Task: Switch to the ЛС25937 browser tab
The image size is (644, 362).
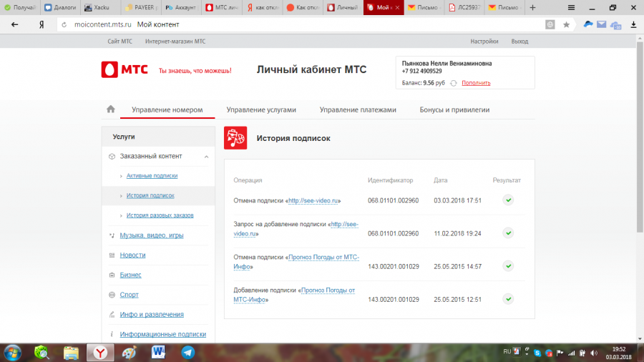Action: [x=464, y=7]
